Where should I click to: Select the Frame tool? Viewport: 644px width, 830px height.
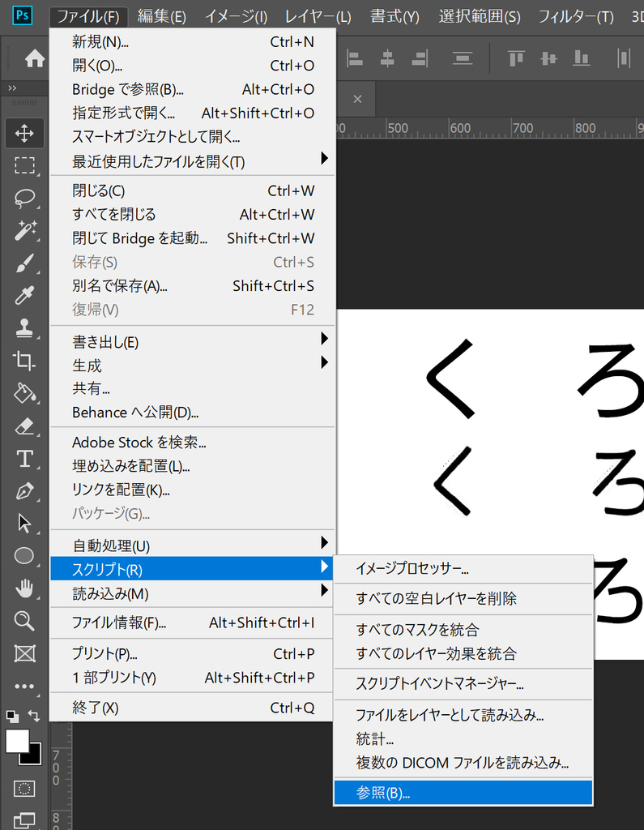tap(24, 654)
